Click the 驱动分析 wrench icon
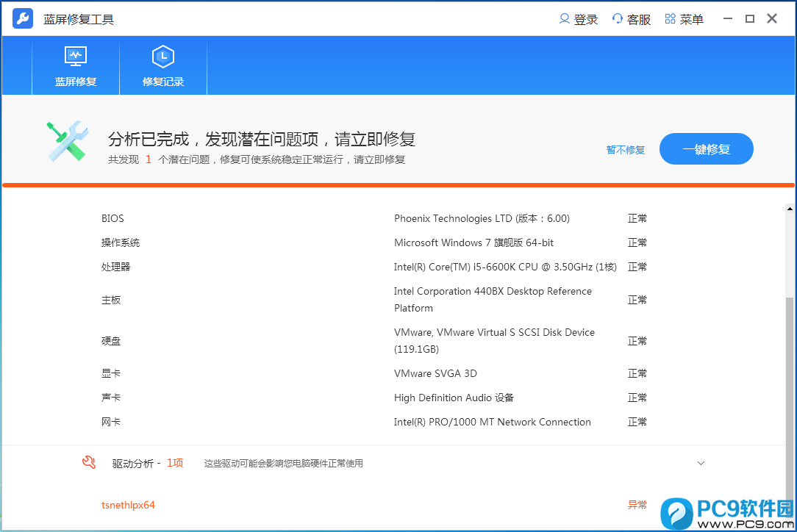Screen dimensions: 797x532 point(89,462)
